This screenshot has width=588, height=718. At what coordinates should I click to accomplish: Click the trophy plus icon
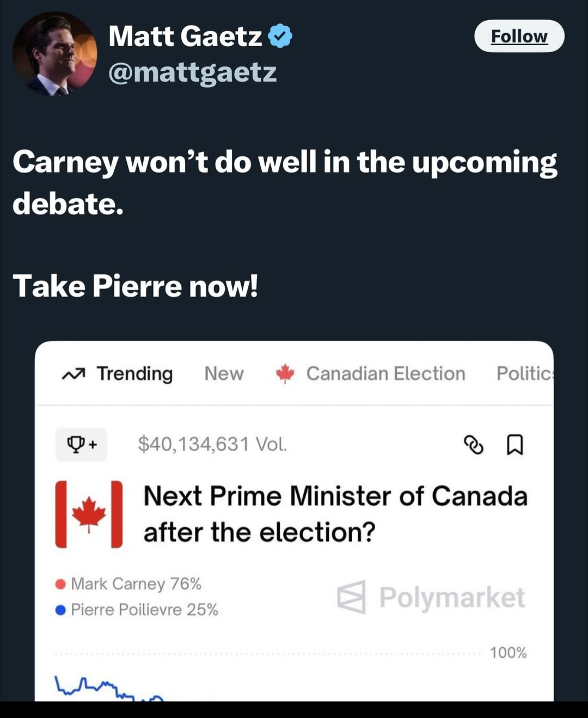click(x=81, y=444)
